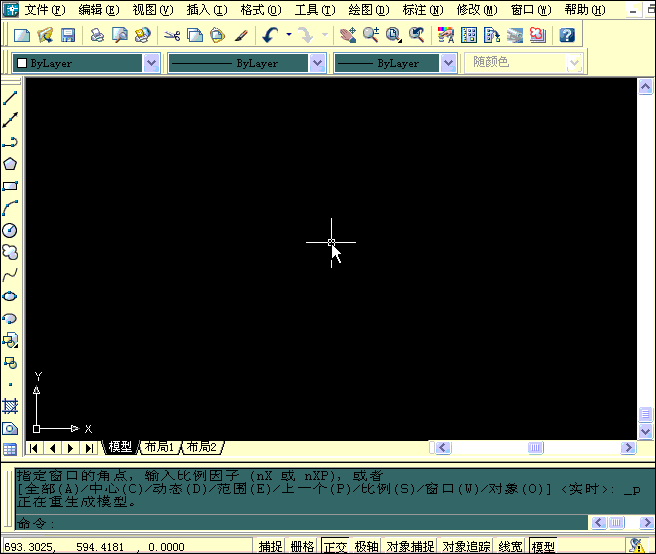This screenshot has width=656, height=554.
Task: Toggle 捕捉 snap mode in status bar
Action: pos(270,546)
